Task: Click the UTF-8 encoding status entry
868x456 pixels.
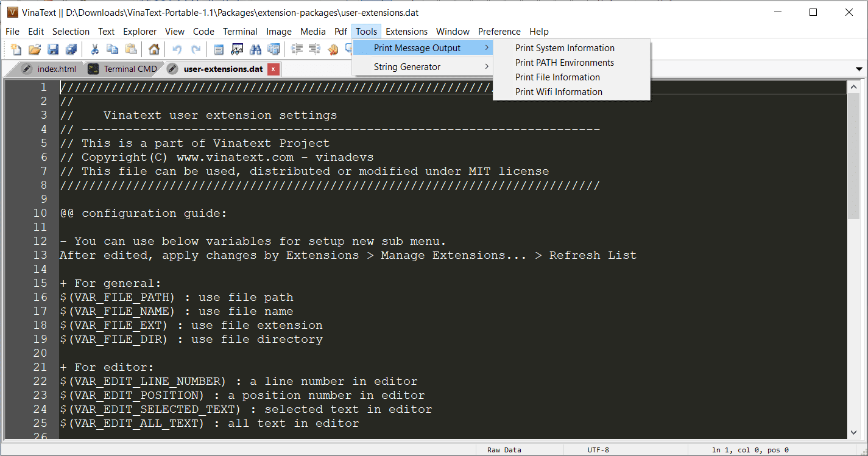Action: tap(598, 450)
